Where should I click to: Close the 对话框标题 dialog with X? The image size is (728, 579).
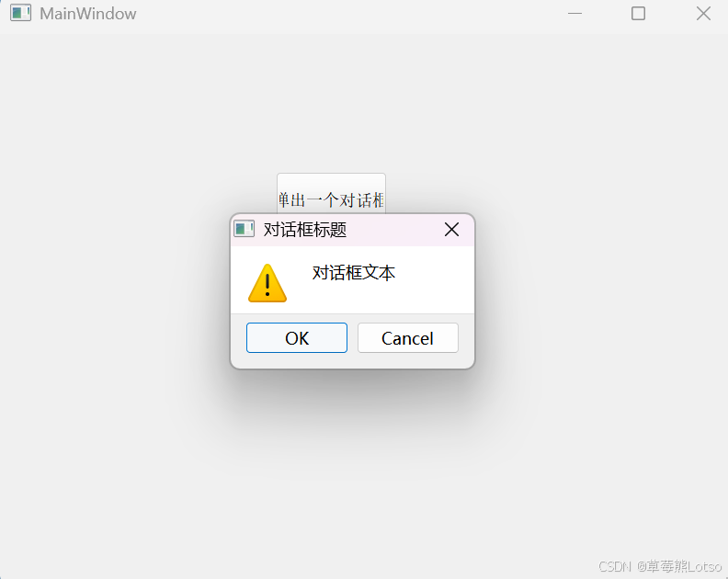[451, 230]
